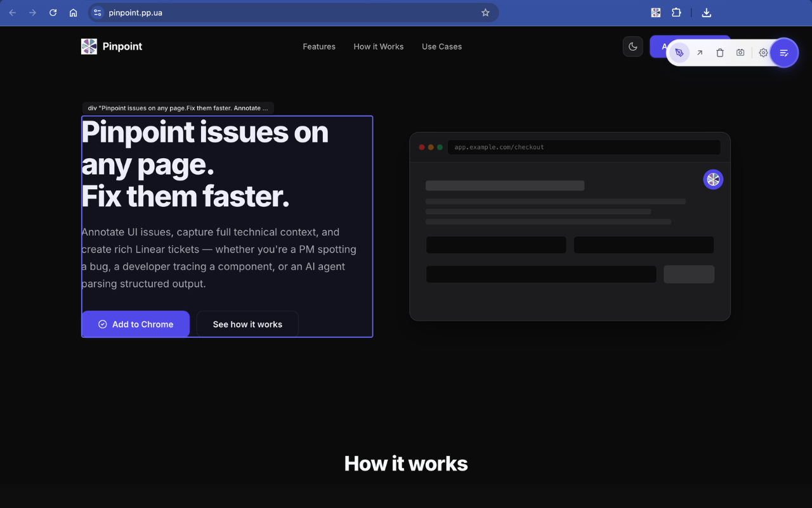Click the hero Add to Chrome button
Viewport: 812px width, 508px height.
136,324
